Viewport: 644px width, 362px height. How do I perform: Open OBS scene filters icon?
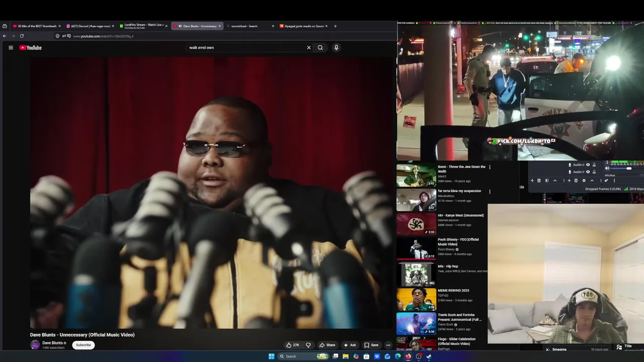click(x=547, y=180)
